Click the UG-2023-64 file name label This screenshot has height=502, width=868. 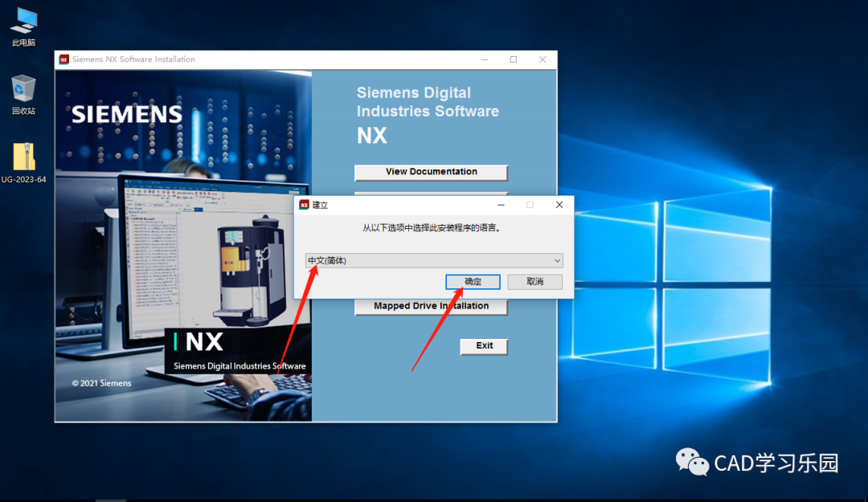point(24,179)
